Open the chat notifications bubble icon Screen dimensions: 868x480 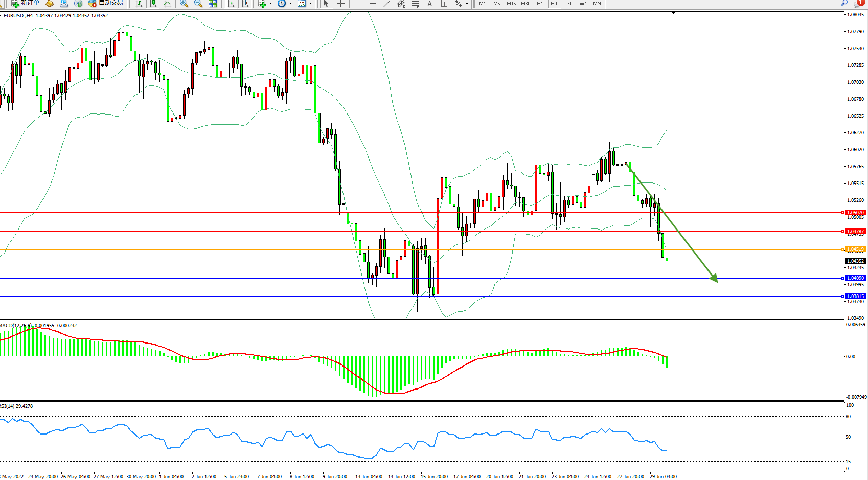(859, 3)
